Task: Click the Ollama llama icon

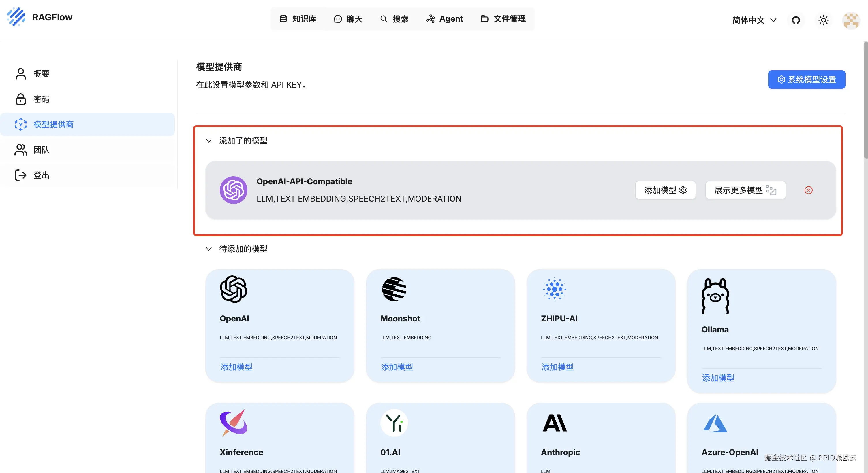Action: coord(715,296)
